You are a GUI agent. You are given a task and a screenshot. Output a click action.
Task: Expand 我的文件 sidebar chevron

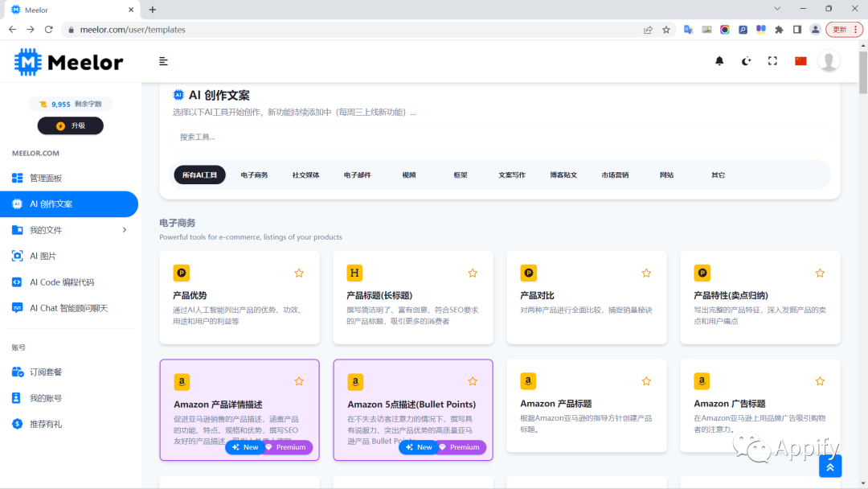(125, 230)
